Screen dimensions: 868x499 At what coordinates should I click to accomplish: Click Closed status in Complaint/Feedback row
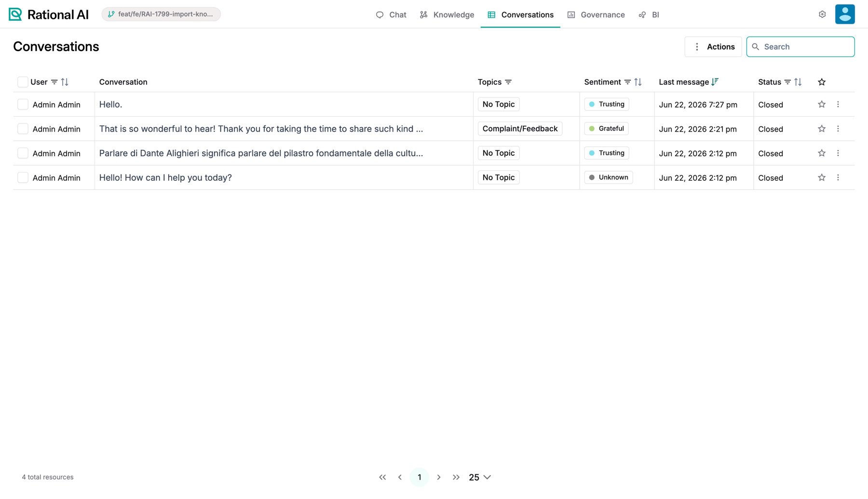click(x=770, y=129)
